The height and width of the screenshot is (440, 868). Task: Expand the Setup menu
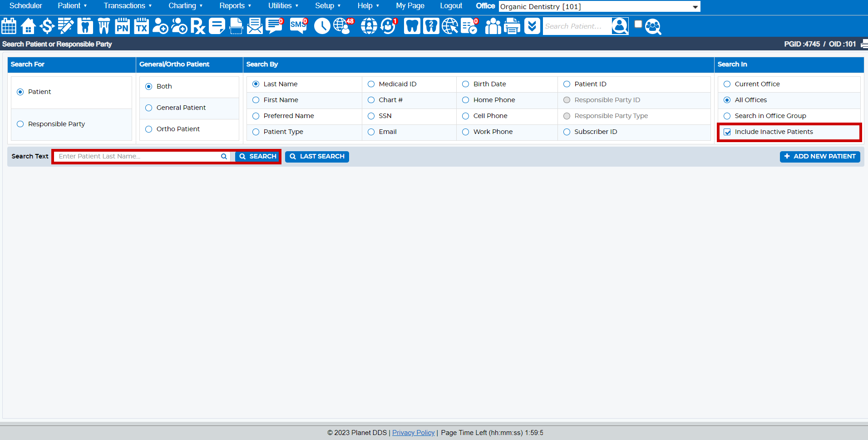(328, 5)
